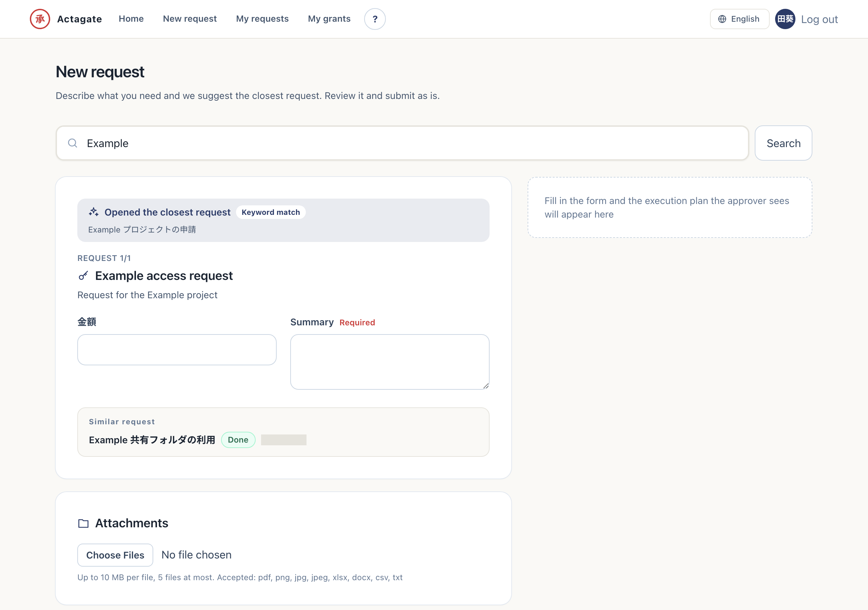Image resolution: width=868 pixels, height=610 pixels.
Task: Click the key icon next to Example access request
Action: coord(83,276)
